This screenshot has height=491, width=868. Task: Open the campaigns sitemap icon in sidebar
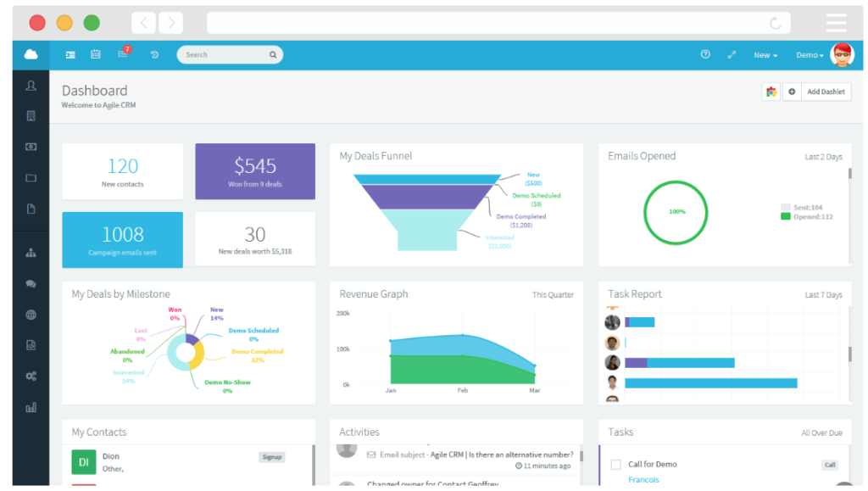[x=31, y=253]
